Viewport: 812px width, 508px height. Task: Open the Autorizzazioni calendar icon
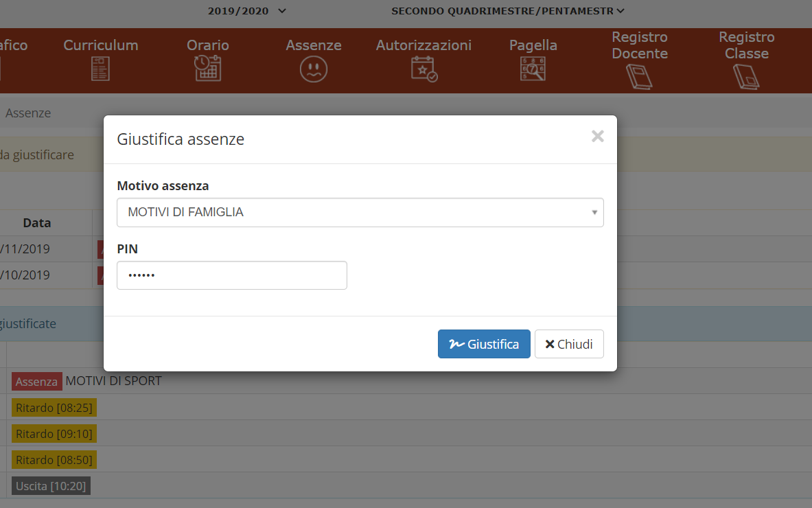(424, 69)
